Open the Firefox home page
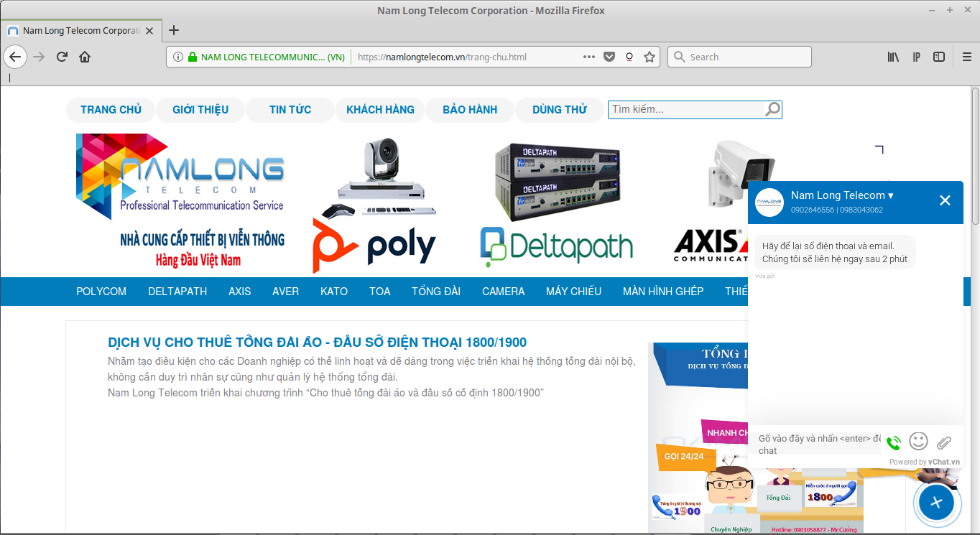The width and height of the screenshot is (980, 535). (x=85, y=57)
